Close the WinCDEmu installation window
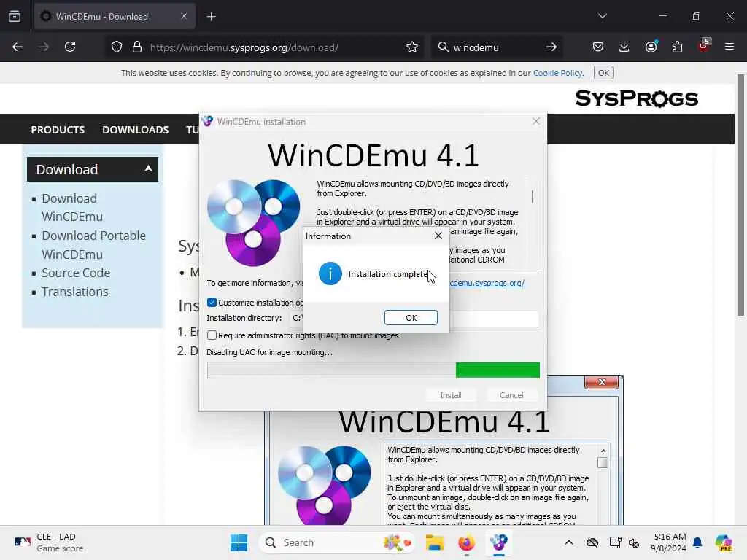 tap(536, 122)
